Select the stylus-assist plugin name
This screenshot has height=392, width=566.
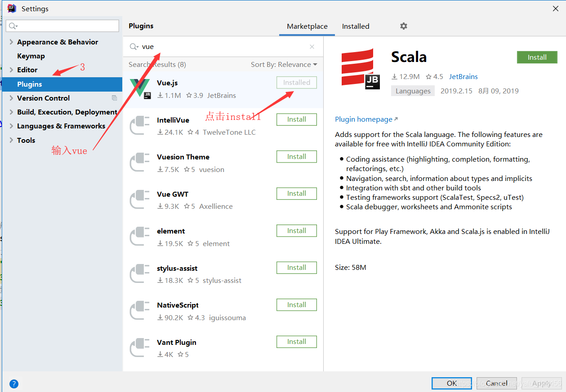click(x=177, y=268)
